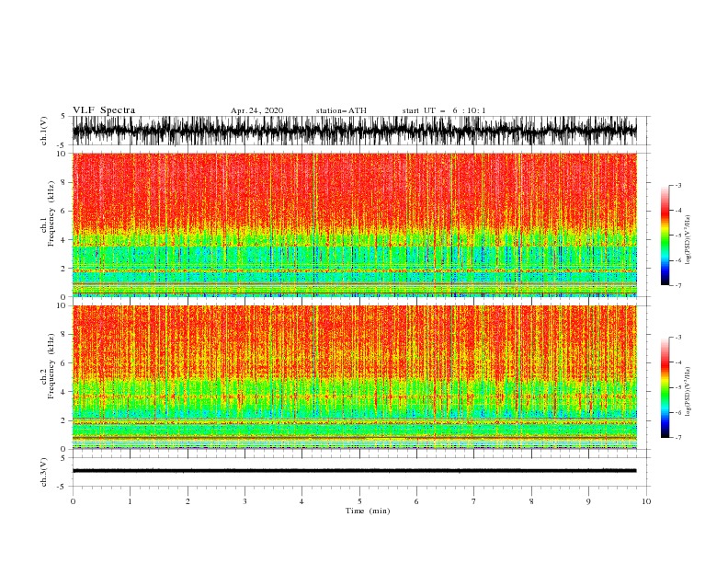Click the time axis tick label "7"
The image size is (728, 563).
474,501
